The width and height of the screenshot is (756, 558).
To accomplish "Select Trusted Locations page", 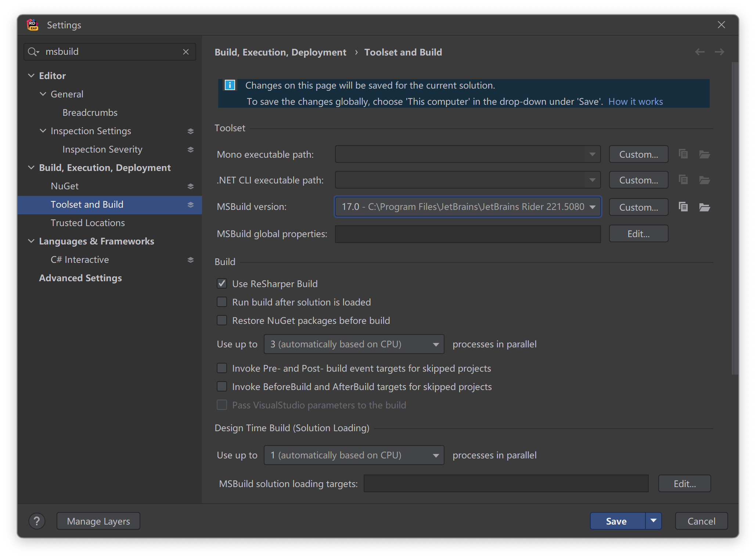I will pyautogui.click(x=88, y=223).
